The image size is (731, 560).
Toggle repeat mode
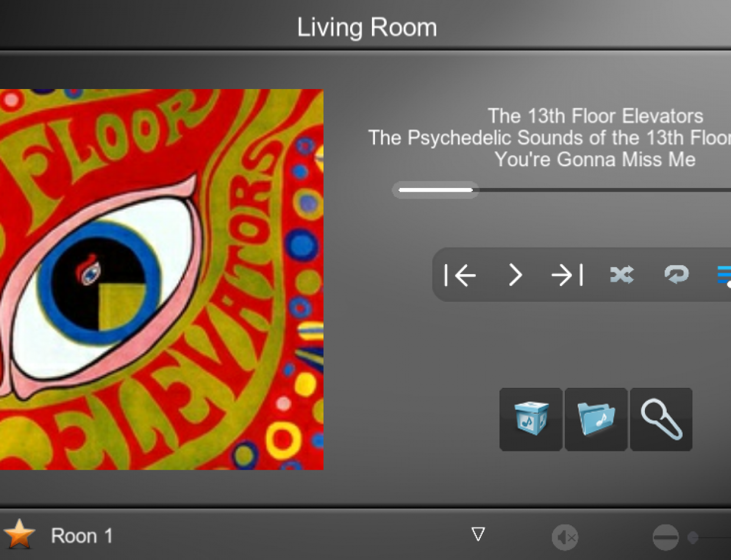676,275
